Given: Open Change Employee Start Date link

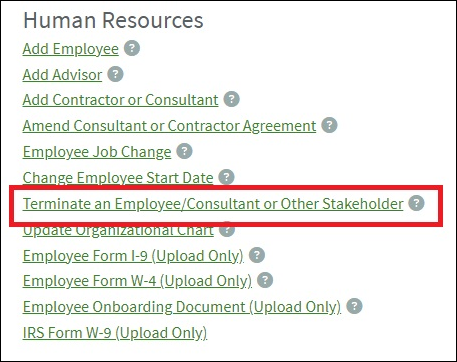Looking at the screenshot, I should pyautogui.click(x=118, y=178).
